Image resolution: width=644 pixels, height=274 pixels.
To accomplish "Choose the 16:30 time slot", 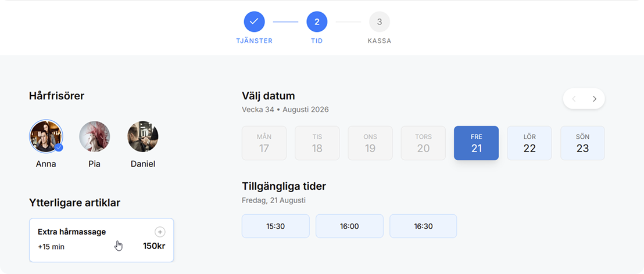I will click(424, 226).
